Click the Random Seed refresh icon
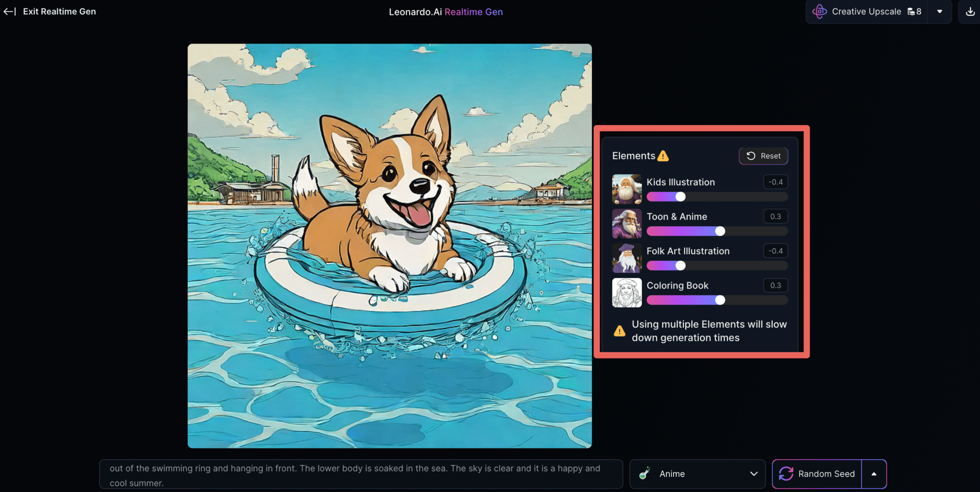 tap(786, 474)
